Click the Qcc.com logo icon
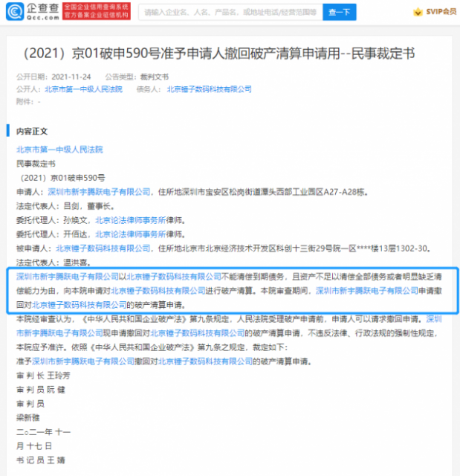This screenshot has height=476, width=460. click(x=15, y=12)
